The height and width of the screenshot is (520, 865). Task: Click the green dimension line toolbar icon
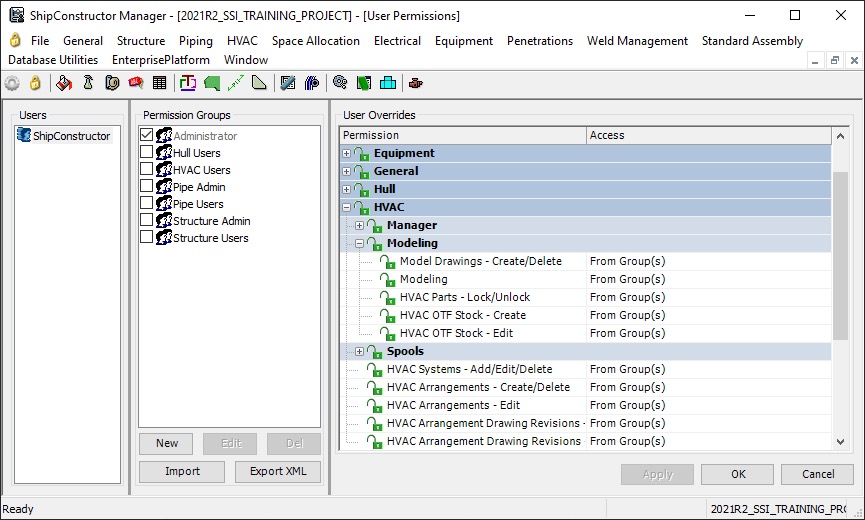(x=236, y=83)
